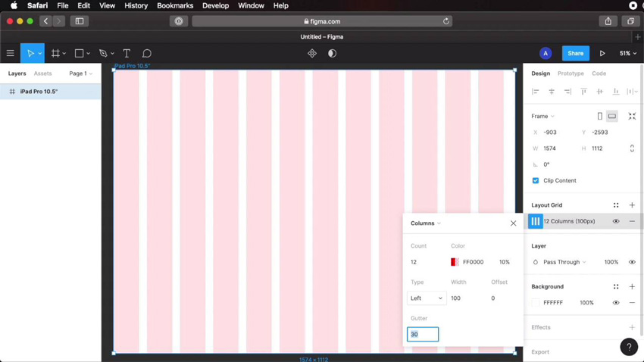Select the Comment tool
The image size is (644, 362).
147,54
